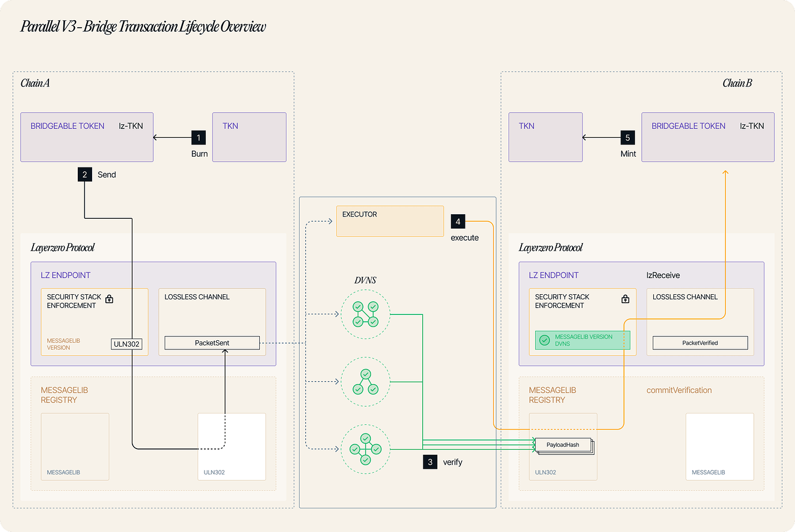Click the 'verify' label

coord(453,462)
